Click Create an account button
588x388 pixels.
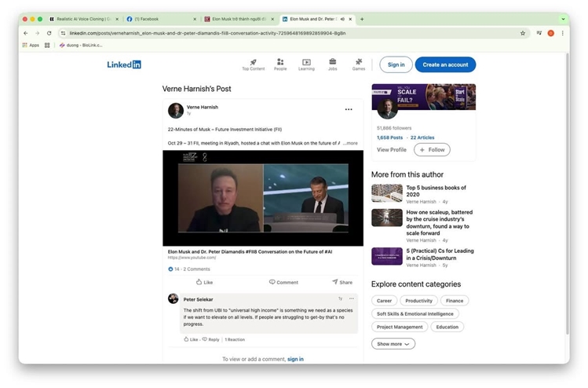[x=445, y=64]
